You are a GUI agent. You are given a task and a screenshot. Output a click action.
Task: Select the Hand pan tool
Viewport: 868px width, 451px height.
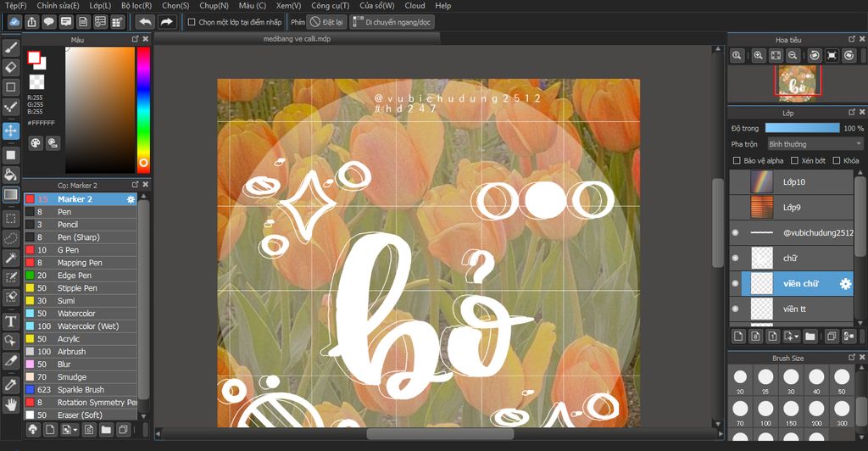click(x=10, y=405)
